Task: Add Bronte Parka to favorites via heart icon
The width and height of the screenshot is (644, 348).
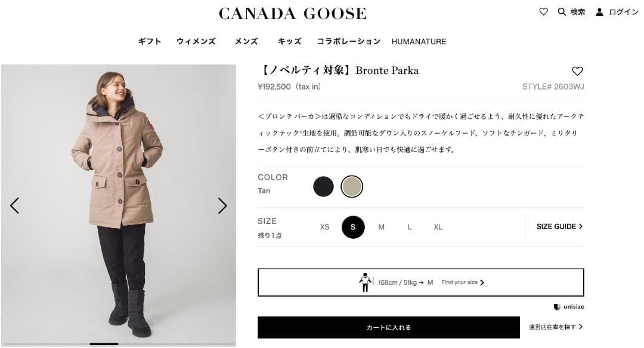Action: point(577,70)
